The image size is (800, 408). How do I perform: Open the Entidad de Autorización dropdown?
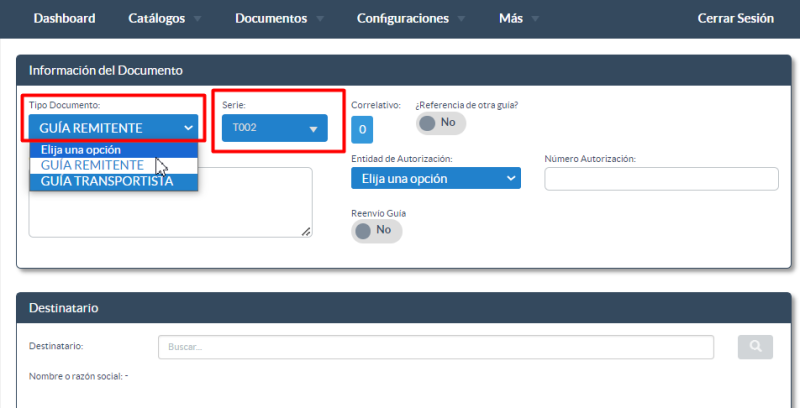click(435, 179)
